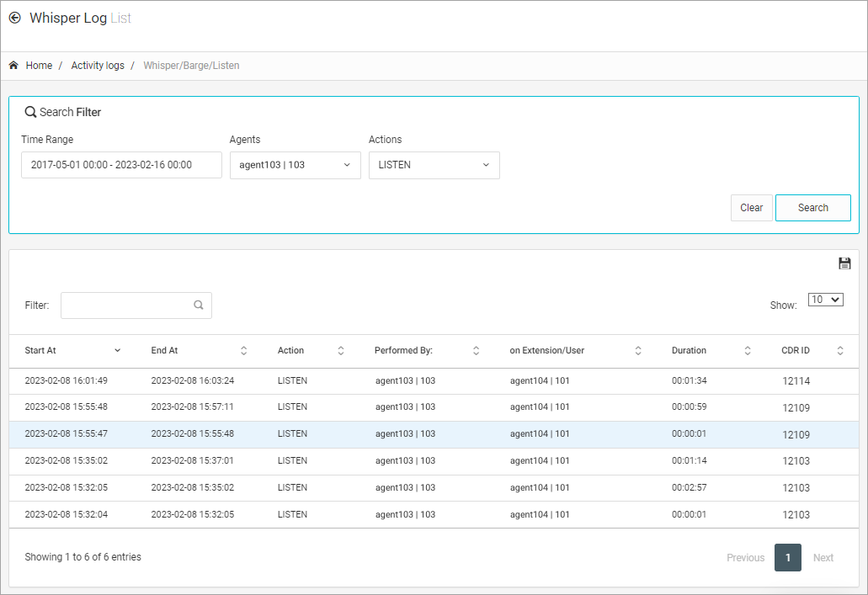Open Activity logs breadcrumb link
868x595 pixels.
point(98,66)
